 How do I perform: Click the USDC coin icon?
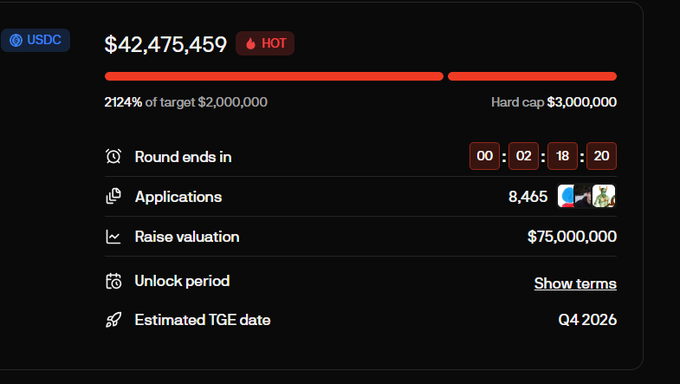tap(16, 40)
